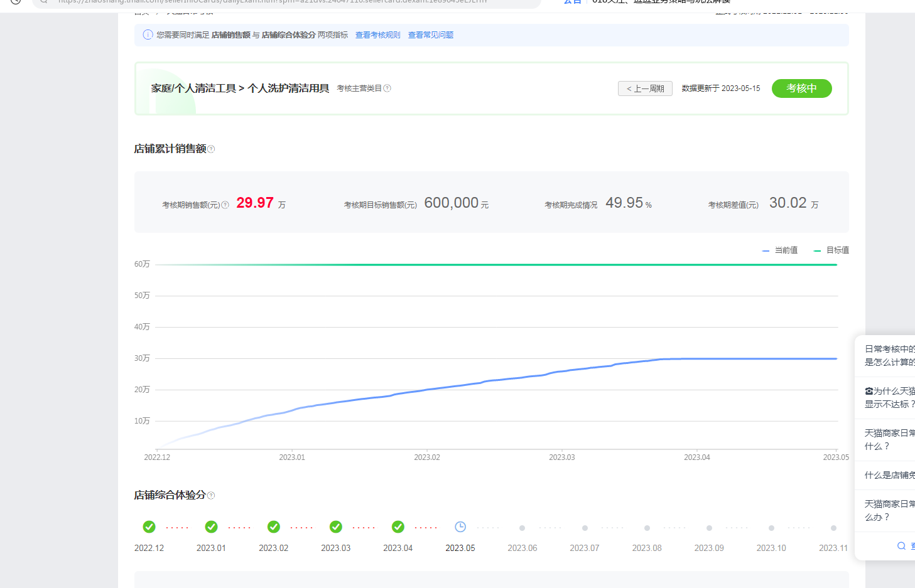Click the category path 家庭/个人清洁工具 > 个人洗护清洁用具
This screenshot has height=588, width=915.
tap(240, 88)
